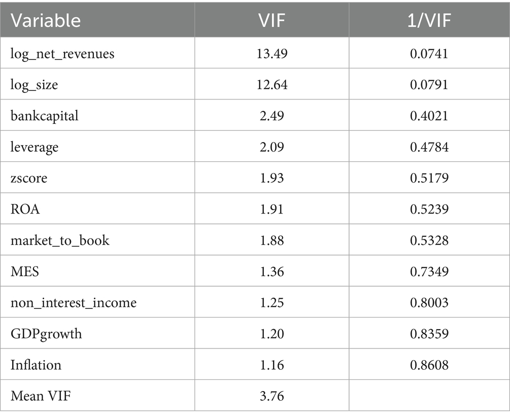Click the market_to_book variable cell
The width and height of the screenshot is (510, 420).
(60, 240)
